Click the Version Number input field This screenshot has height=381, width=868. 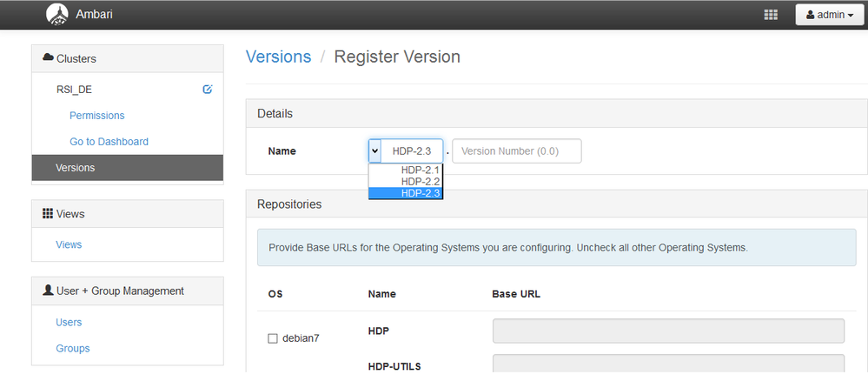(516, 150)
